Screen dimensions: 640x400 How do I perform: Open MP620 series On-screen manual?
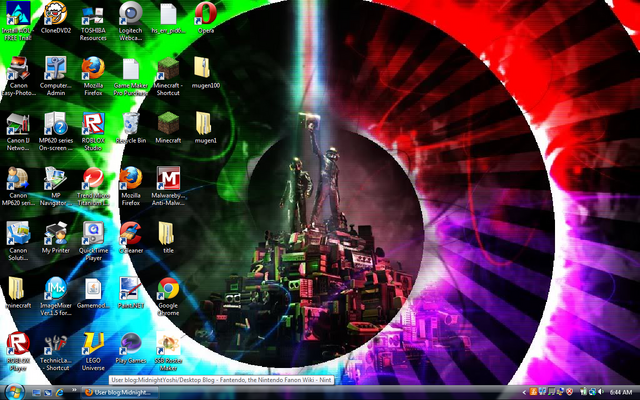56,131
